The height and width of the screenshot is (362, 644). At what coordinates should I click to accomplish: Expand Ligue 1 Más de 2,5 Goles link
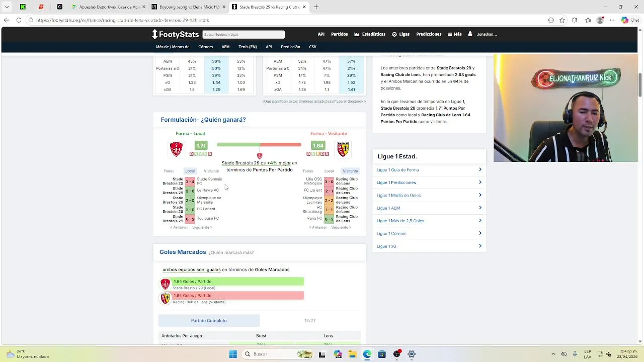click(429, 221)
